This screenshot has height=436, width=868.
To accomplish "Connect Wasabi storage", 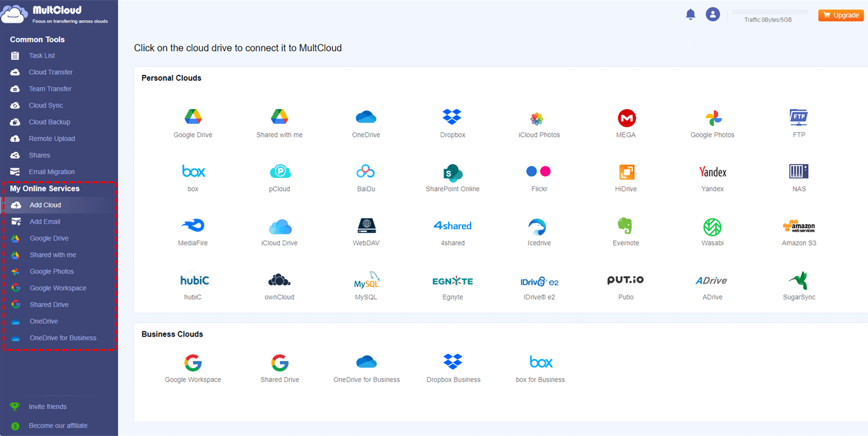I will (x=712, y=232).
